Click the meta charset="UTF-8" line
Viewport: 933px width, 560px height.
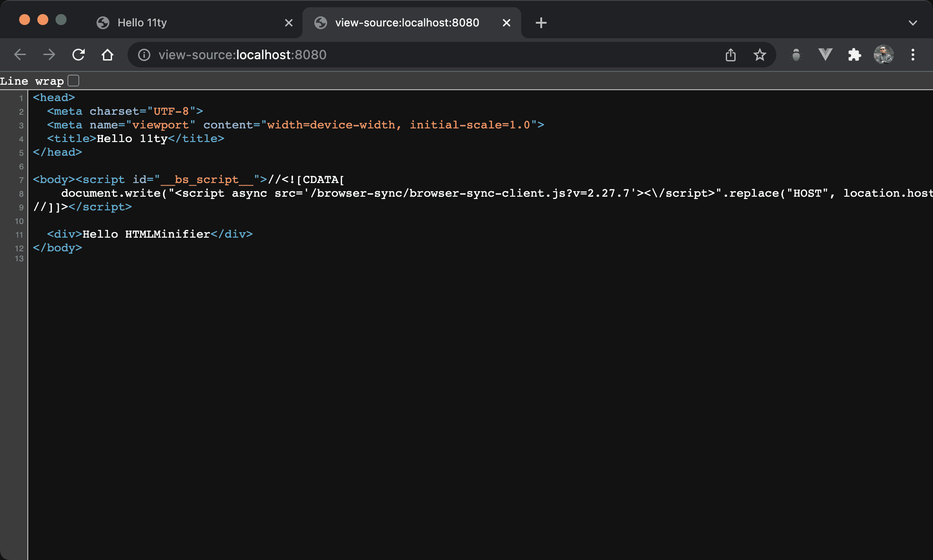click(x=125, y=111)
